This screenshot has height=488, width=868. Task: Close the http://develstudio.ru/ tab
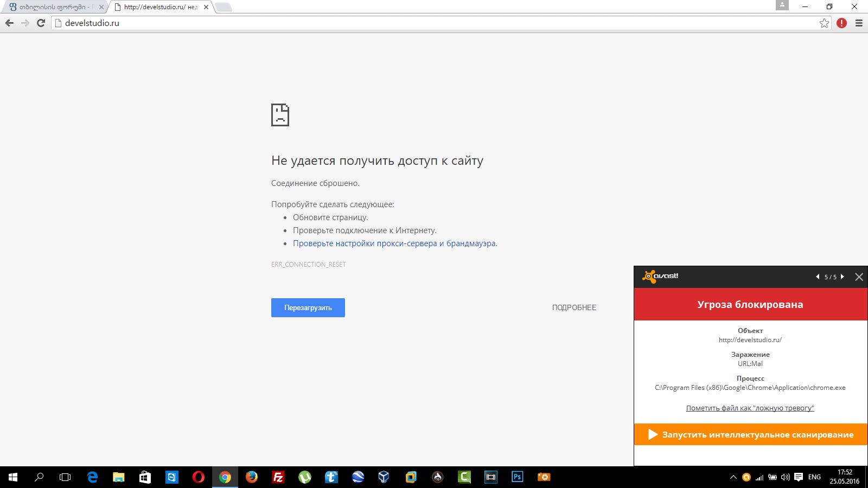click(206, 7)
